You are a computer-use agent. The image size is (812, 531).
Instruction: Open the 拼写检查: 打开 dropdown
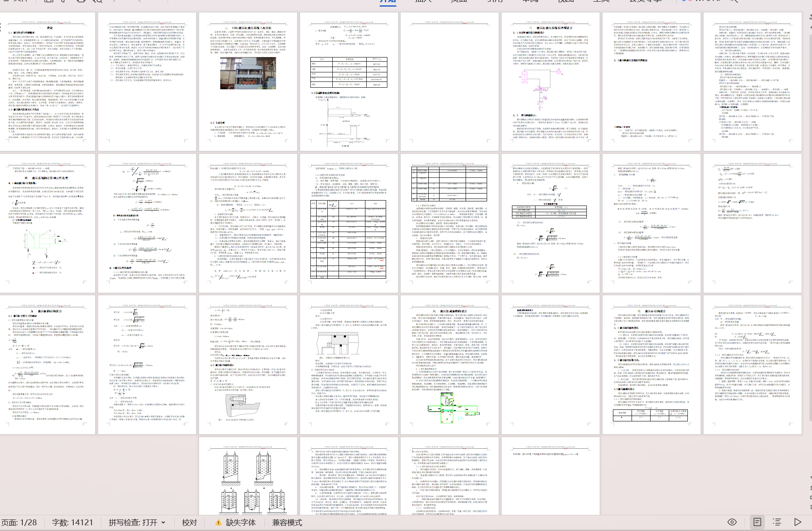click(x=137, y=522)
